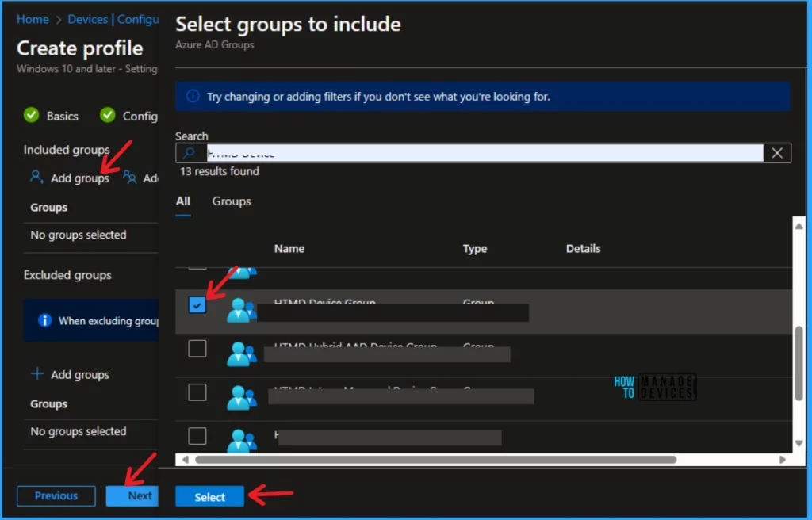Screen dimensions: 812x520
Task: Click the Basics step checkmark icon
Action: coord(31,115)
